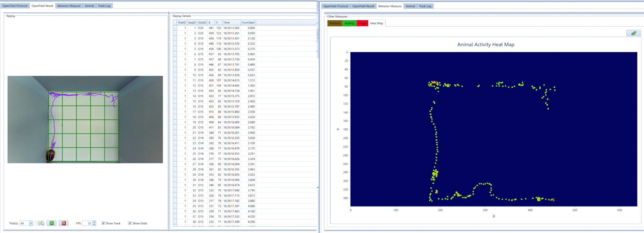Open the Track Log tab in left pane
The width and height of the screenshot is (644, 233).
[104, 6]
